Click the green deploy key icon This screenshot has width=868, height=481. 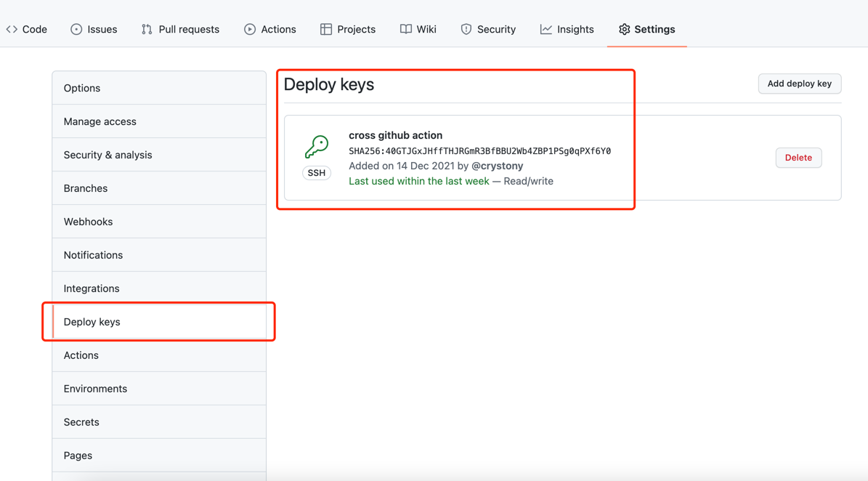pyautogui.click(x=317, y=146)
